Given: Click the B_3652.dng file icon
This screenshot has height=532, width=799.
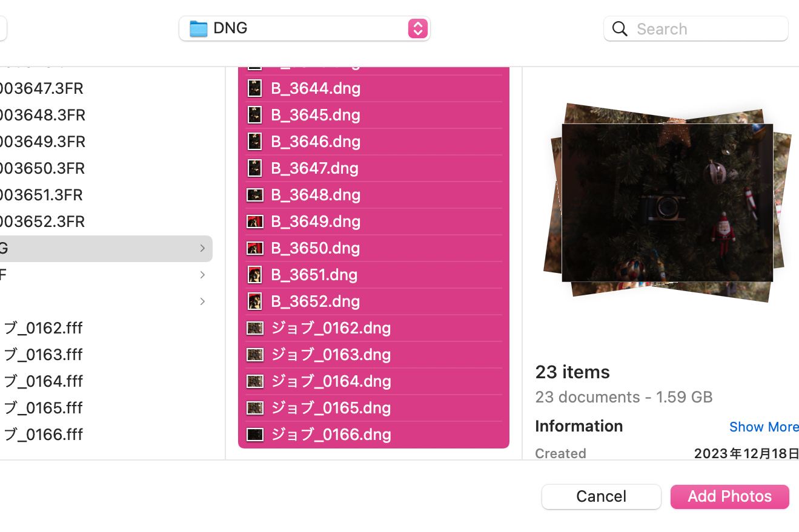Looking at the screenshot, I should (255, 301).
